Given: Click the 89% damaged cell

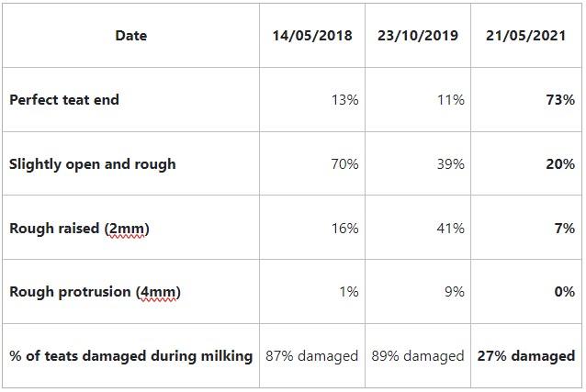Looking at the screenshot, I should 417,356.
